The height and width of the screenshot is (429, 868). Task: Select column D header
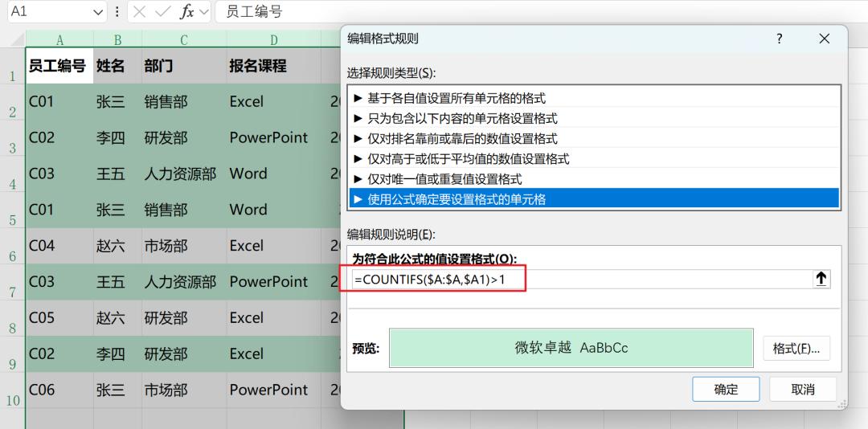273,39
